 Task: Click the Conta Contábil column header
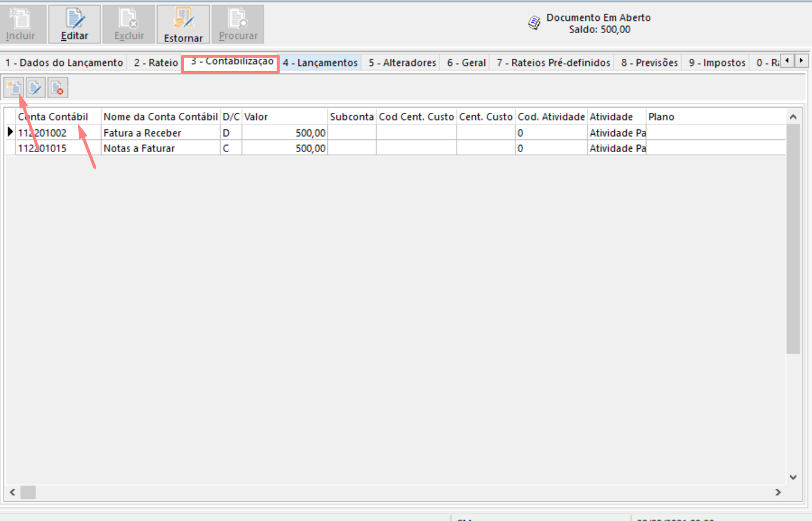point(58,117)
